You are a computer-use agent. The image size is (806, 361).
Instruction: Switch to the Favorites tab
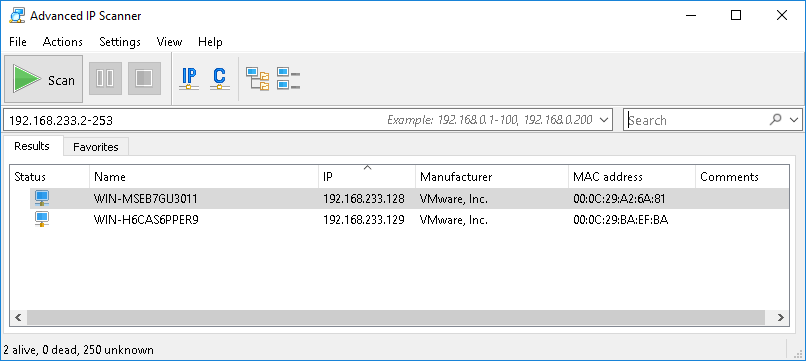point(96,147)
